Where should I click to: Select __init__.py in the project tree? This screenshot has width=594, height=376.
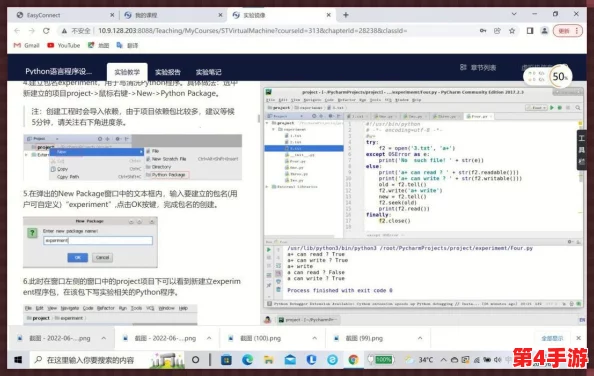pyautogui.click(x=300, y=155)
